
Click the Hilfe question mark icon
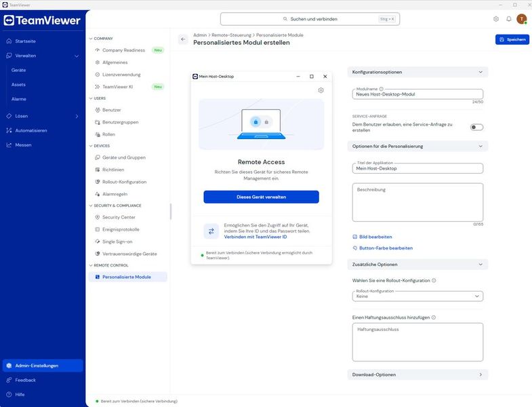click(x=9, y=394)
